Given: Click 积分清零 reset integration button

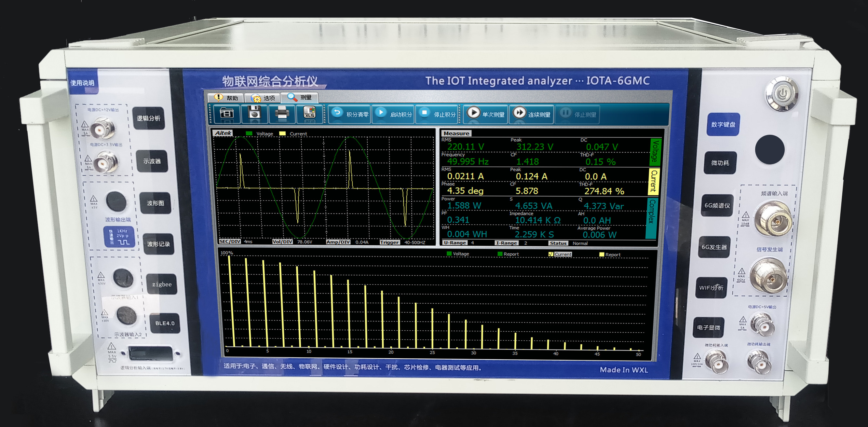Looking at the screenshot, I should pyautogui.click(x=349, y=114).
